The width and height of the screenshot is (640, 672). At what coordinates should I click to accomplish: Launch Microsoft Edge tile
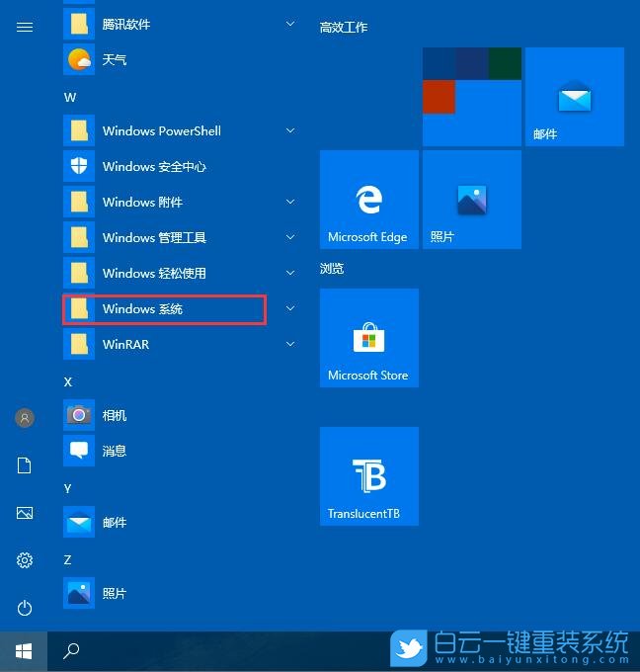point(368,200)
